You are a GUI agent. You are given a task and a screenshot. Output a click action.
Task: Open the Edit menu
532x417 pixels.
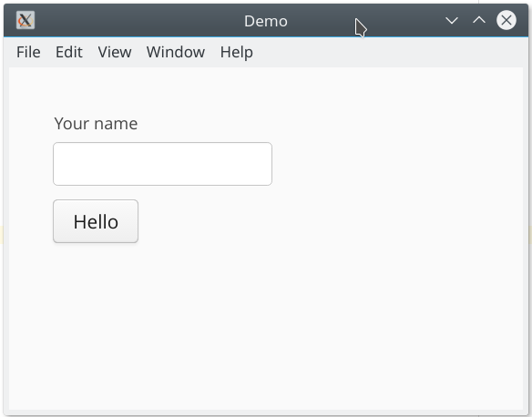pyautogui.click(x=69, y=52)
